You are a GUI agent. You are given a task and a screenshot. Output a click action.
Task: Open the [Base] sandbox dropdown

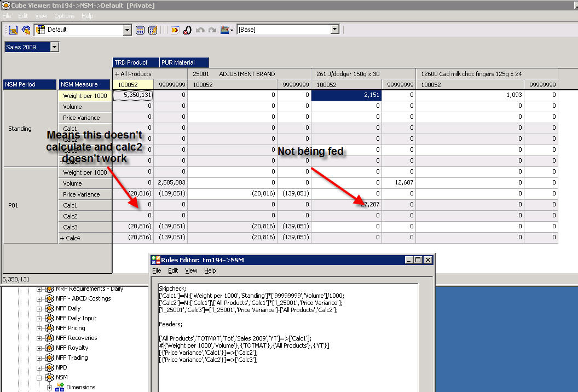tap(335, 30)
